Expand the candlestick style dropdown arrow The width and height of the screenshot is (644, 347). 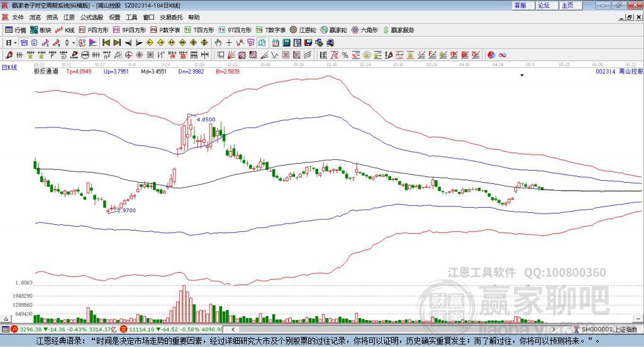point(73,43)
